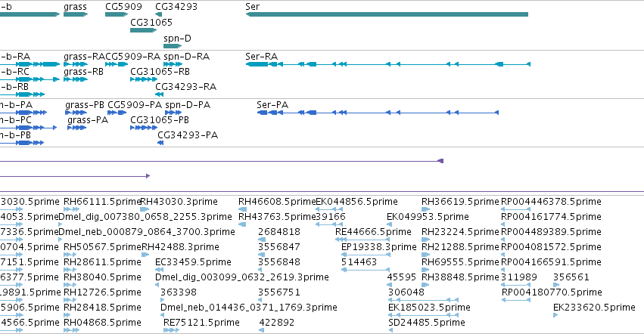
Task: Click the RP004446378.5prime EST label
Action: (551, 202)
